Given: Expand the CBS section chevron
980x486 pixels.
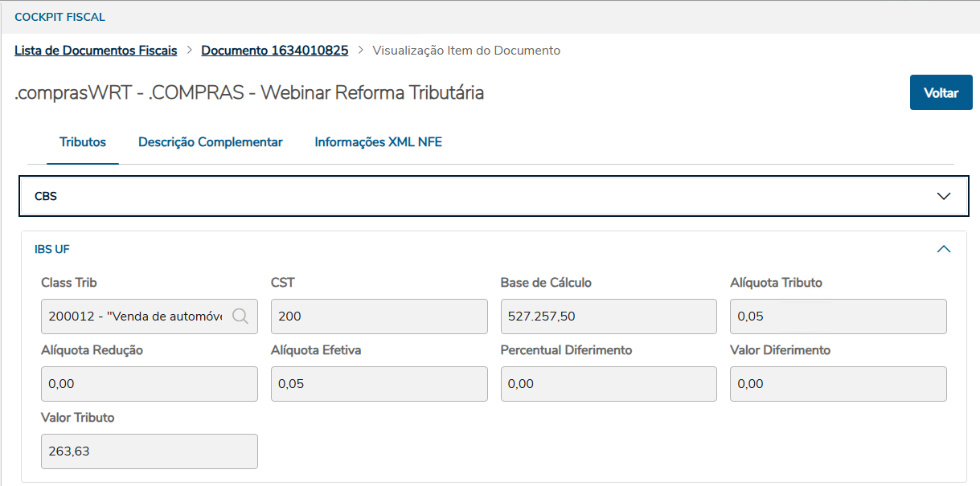Looking at the screenshot, I should point(944,196).
